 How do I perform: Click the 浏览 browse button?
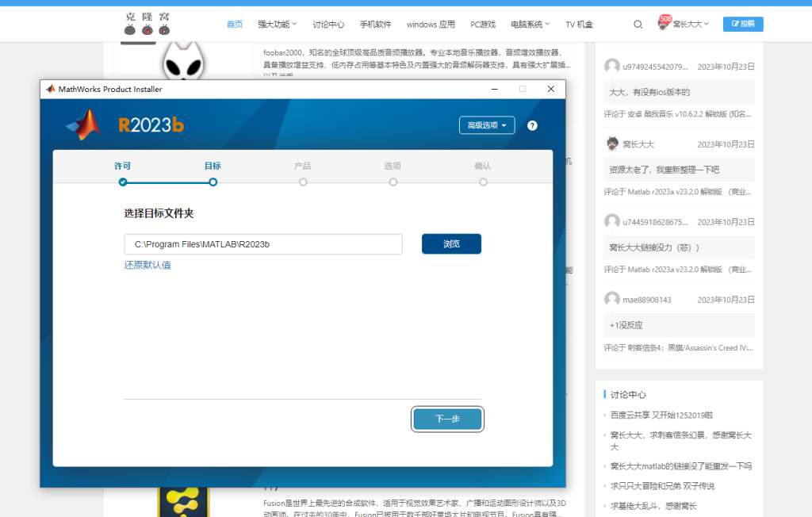click(x=451, y=244)
